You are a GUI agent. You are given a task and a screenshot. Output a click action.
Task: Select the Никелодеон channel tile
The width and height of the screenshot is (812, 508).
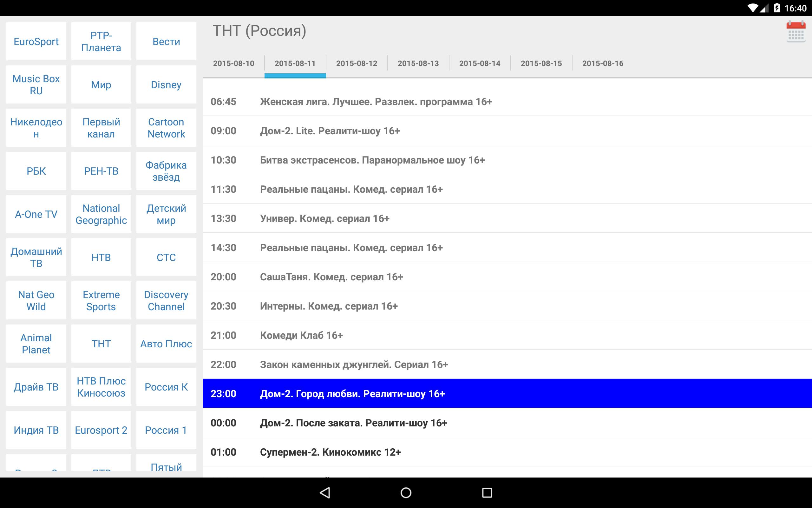(36, 128)
